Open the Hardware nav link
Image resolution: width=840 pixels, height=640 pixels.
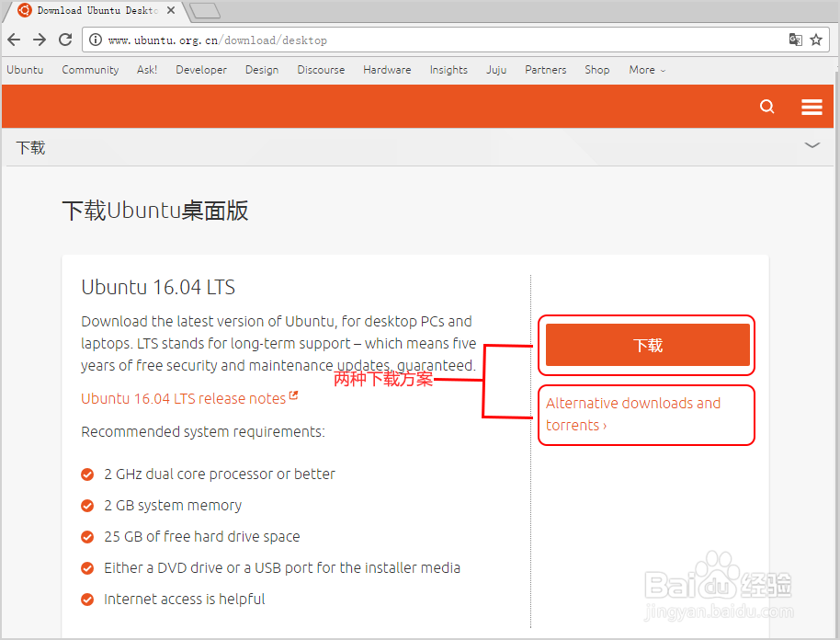click(x=387, y=70)
